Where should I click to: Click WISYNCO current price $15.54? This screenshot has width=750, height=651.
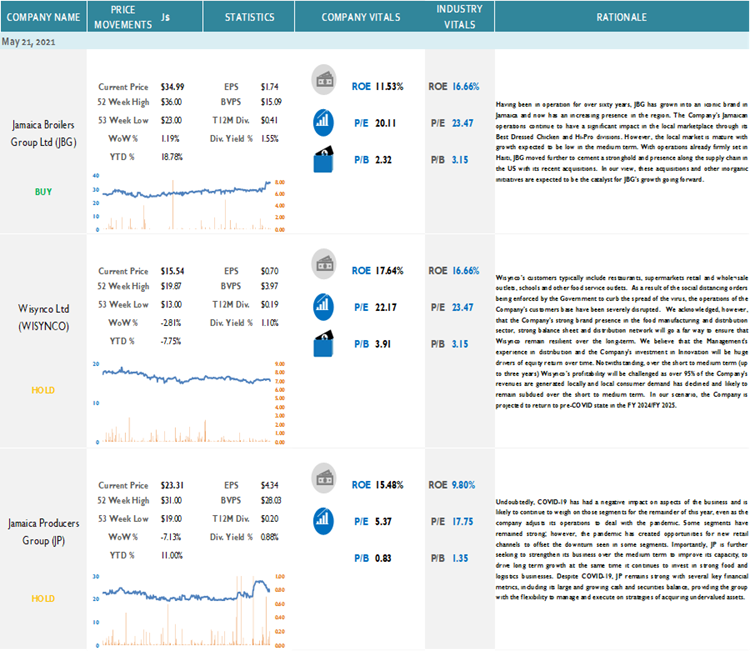[x=172, y=271]
